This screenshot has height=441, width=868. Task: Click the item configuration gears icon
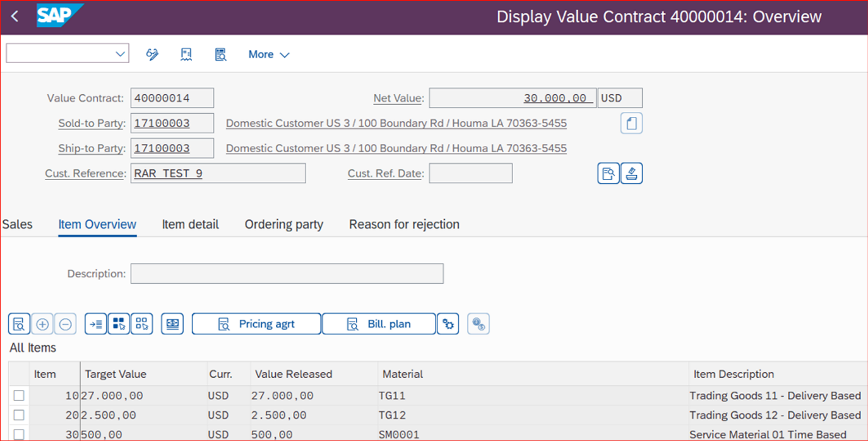point(448,324)
